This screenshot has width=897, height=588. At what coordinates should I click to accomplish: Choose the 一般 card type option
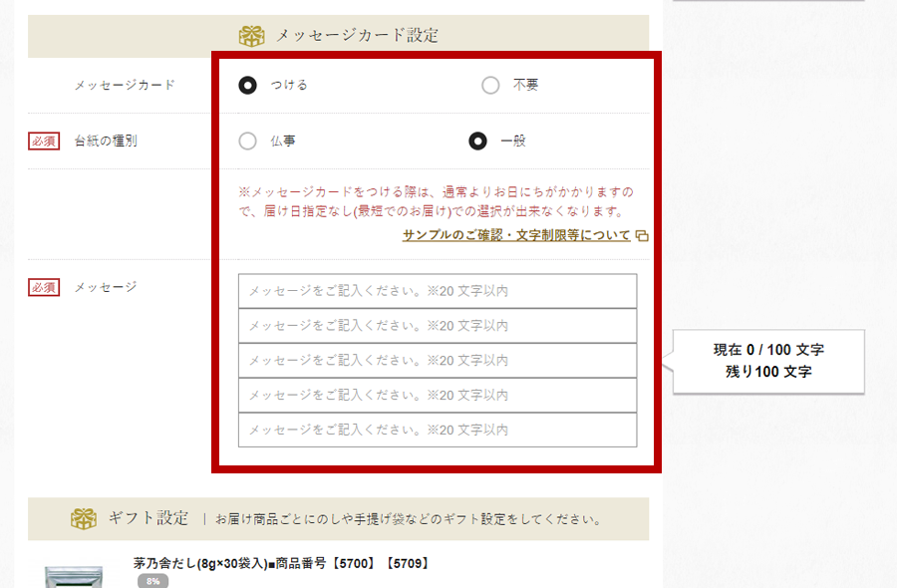pos(477,141)
